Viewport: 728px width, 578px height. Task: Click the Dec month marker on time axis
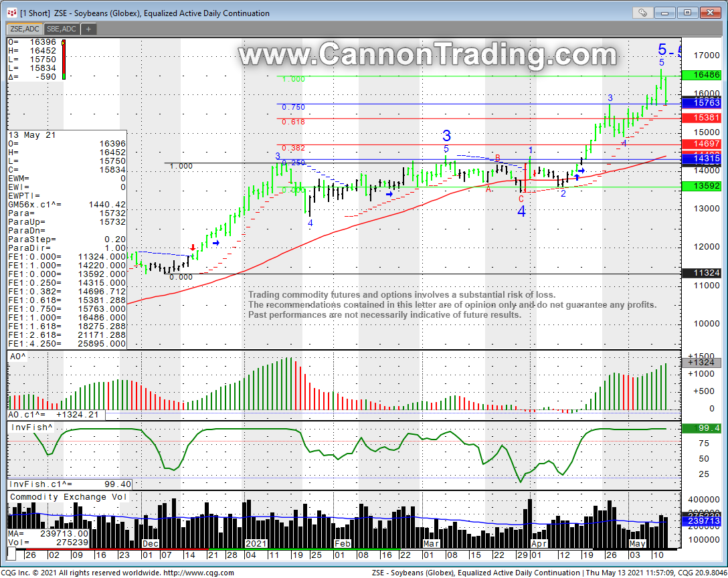(151, 544)
